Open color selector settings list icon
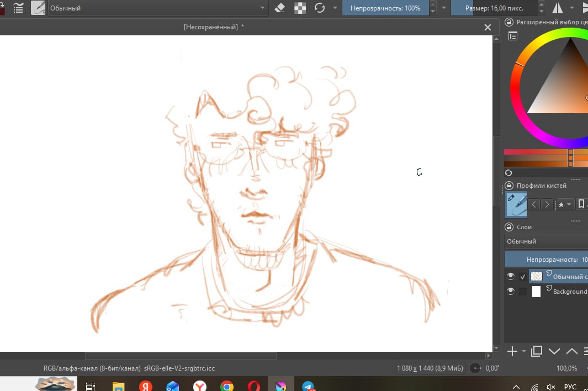Image resolution: width=588 pixels, height=391 pixels. pyautogui.click(x=512, y=36)
